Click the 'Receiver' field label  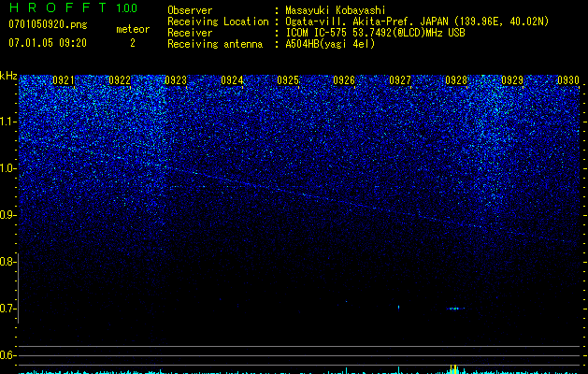[x=190, y=33]
